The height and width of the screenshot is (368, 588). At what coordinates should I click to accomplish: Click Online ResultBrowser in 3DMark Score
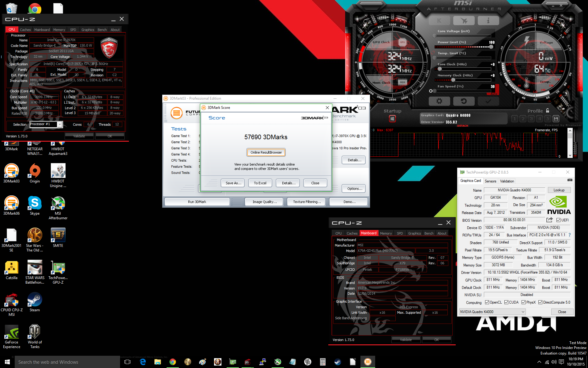click(x=266, y=152)
